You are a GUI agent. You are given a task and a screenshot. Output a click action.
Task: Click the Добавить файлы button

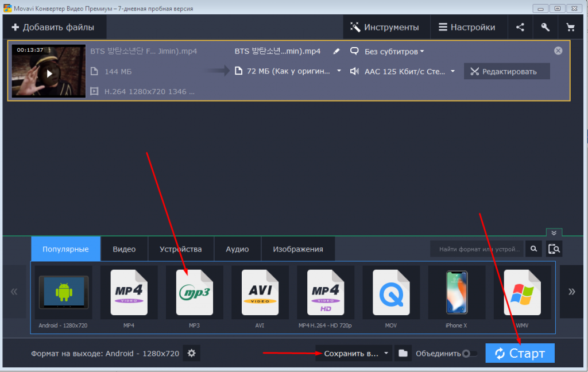click(x=54, y=28)
